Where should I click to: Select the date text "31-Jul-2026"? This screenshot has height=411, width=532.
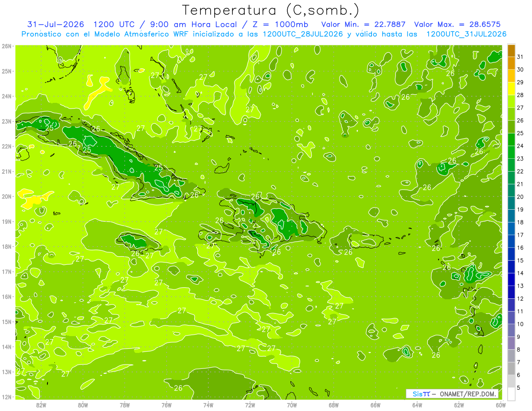tap(55, 24)
